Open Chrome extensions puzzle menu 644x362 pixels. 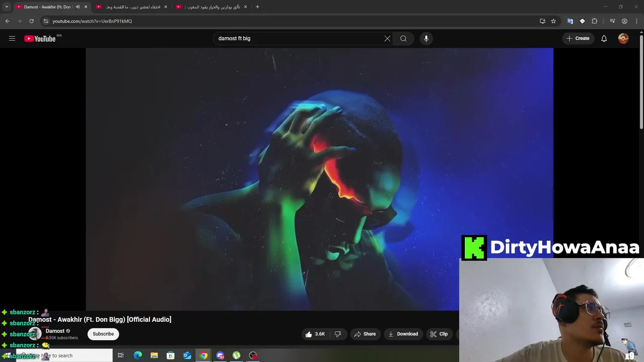tap(595, 21)
